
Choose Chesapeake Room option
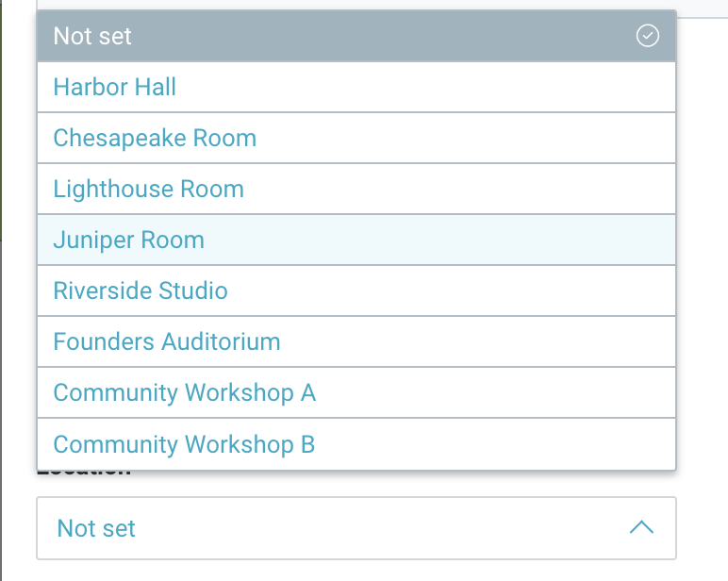(356, 138)
